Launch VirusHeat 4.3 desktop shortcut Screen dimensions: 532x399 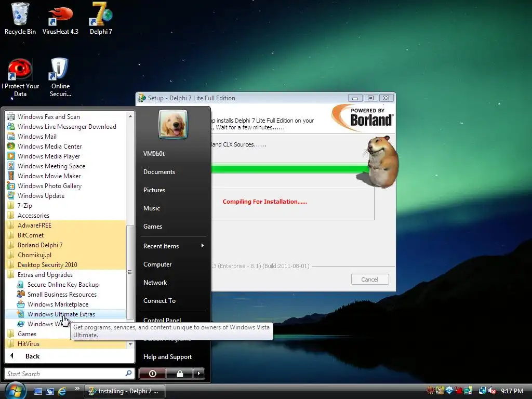60,19
